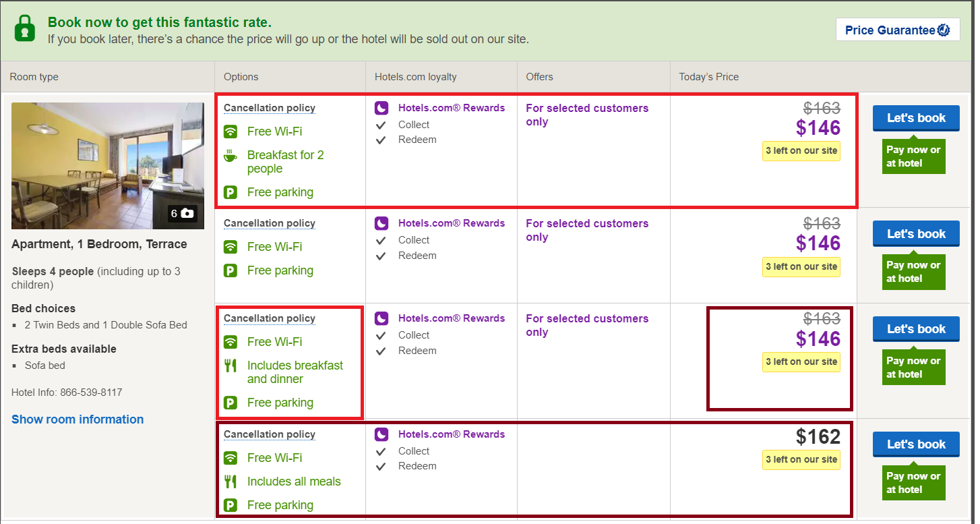Click 'Apartment, 1 Bedroom, Terrace' room title
Viewport: 980px width, 524px height.
click(99, 244)
